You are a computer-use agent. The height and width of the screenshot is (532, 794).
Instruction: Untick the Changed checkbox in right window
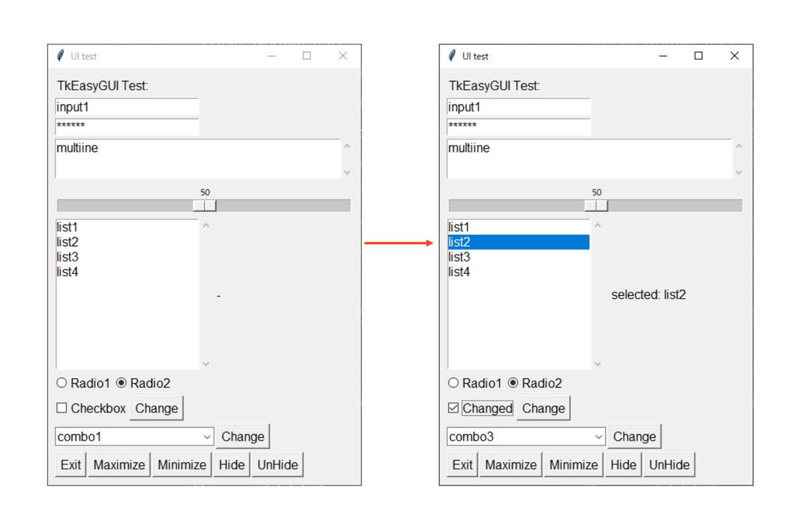click(x=453, y=408)
